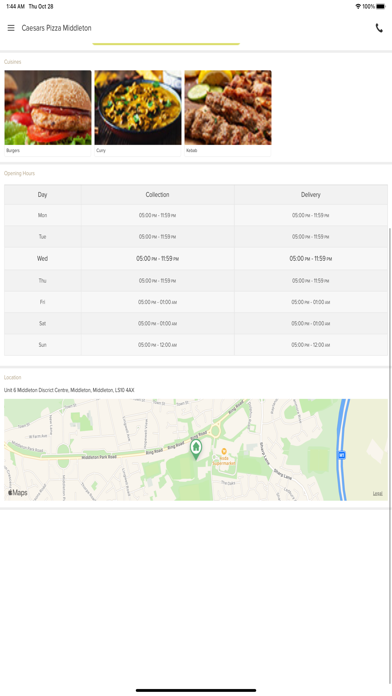The image size is (392, 696).
Task: Select the Location section heading
Action: tap(12, 377)
